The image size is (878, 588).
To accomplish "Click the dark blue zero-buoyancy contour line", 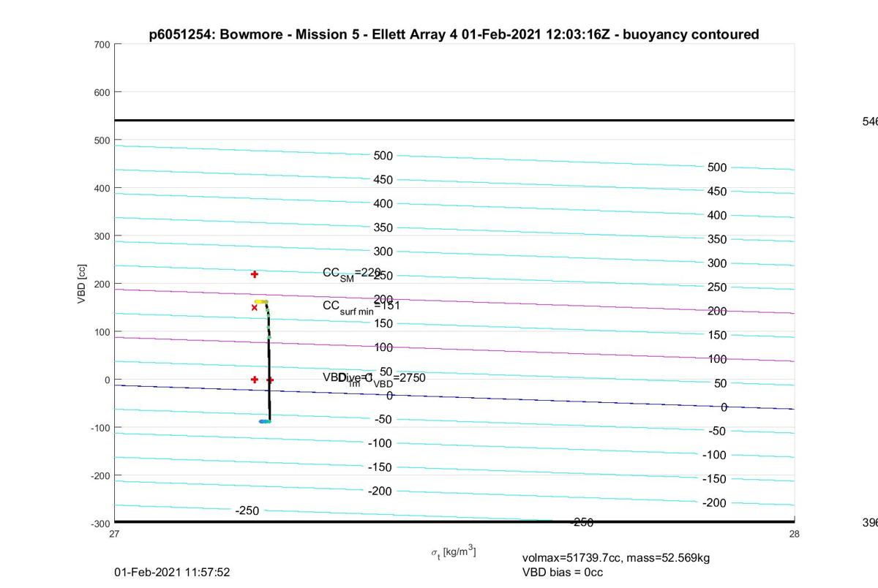I will point(454,396).
